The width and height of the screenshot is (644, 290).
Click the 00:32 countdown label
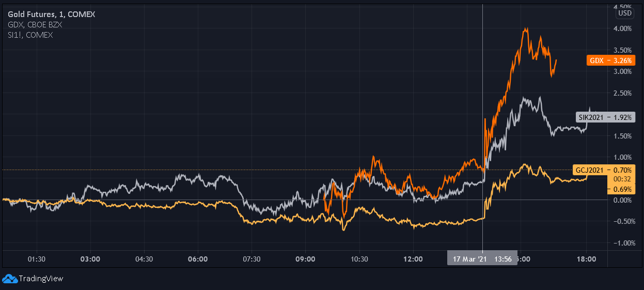click(x=622, y=179)
